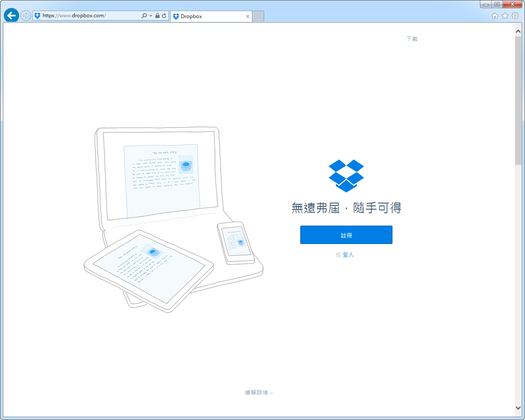
Task: Minimize the browser window
Action: [x=486, y=5]
